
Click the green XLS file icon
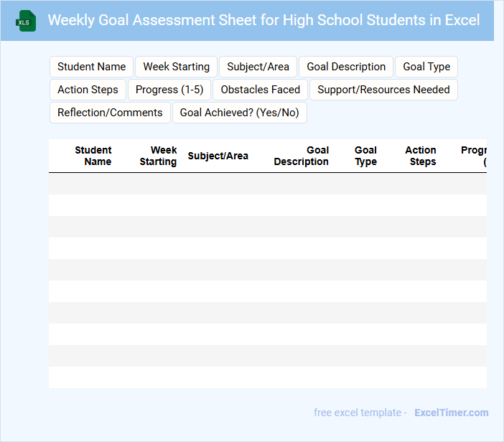click(x=26, y=21)
